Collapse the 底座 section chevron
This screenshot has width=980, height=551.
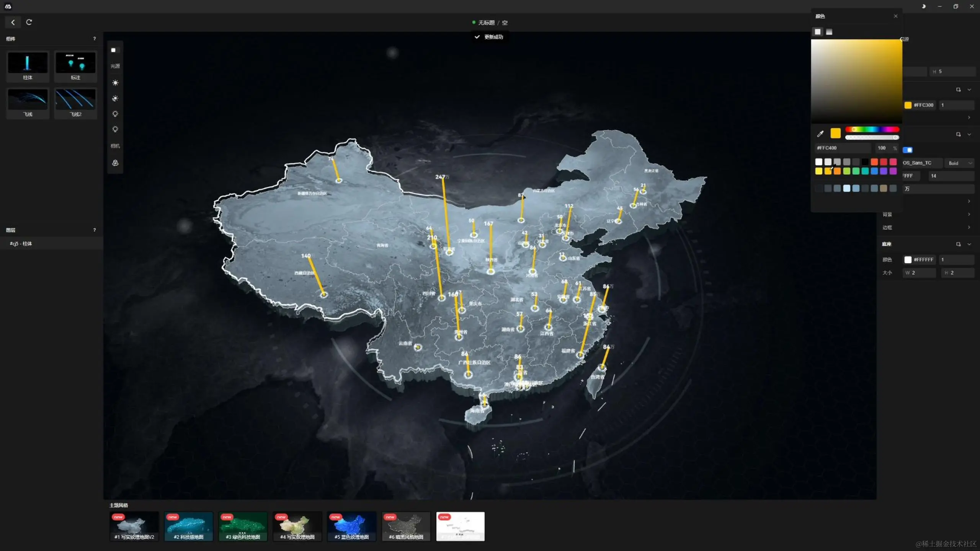pyautogui.click(x=969, y=244)
